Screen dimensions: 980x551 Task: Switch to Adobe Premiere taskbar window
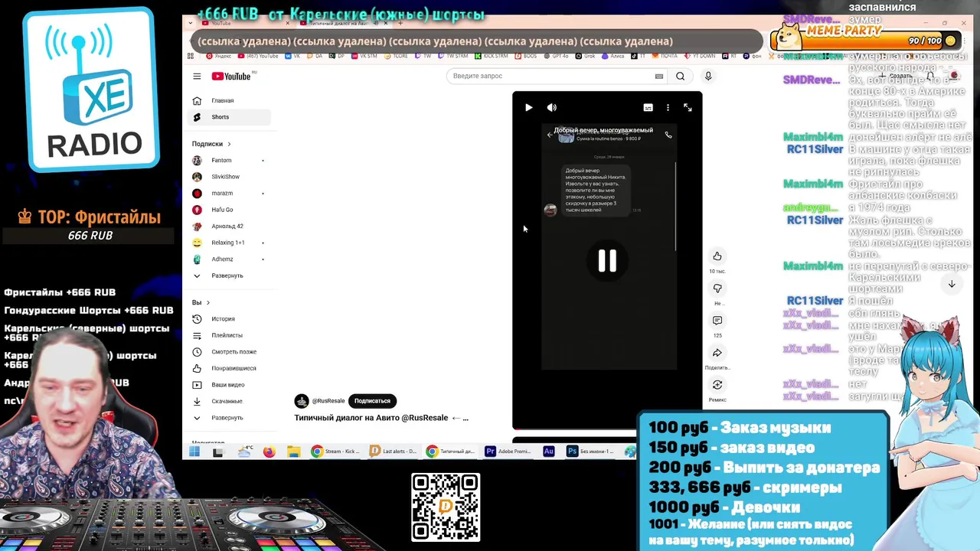click(508, 452)
